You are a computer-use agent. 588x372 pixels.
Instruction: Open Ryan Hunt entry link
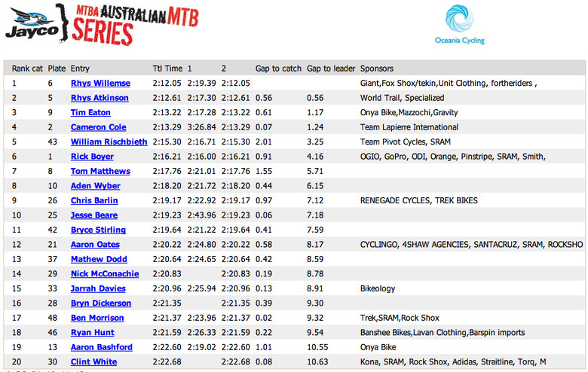point(93,332)
